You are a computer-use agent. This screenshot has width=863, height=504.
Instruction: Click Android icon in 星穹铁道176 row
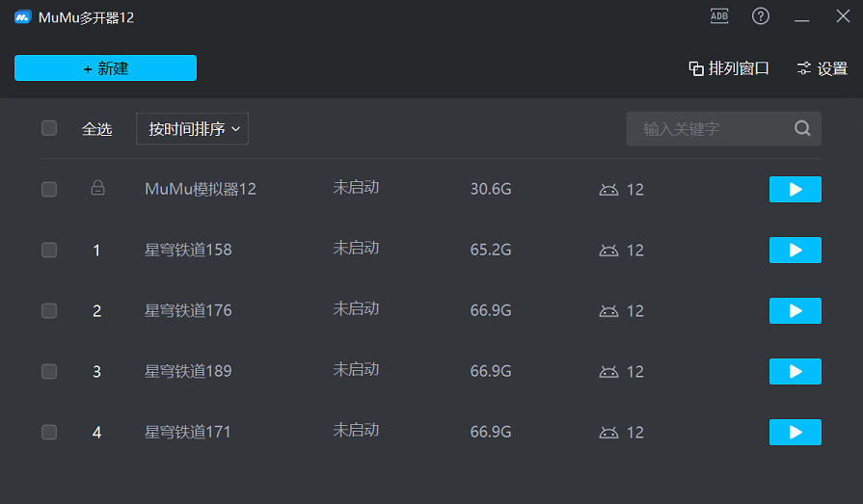click(x=608, y=311)
